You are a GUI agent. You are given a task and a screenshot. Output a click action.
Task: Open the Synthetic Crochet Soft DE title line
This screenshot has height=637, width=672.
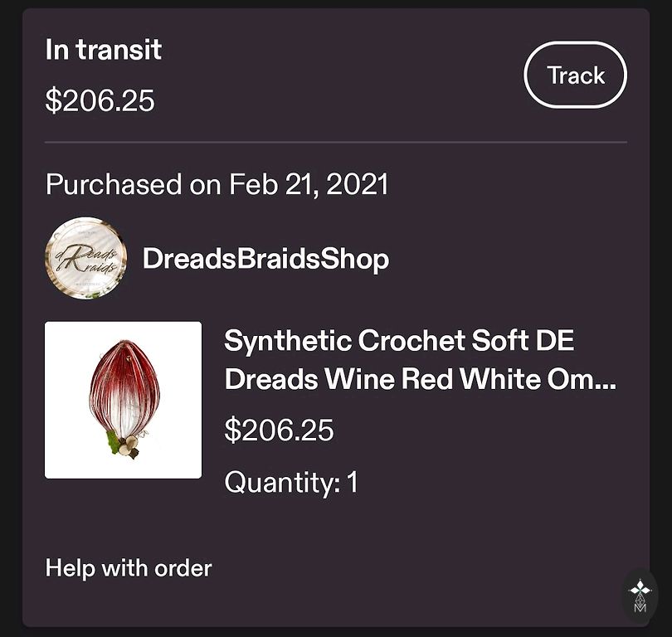tap(399, 340)
